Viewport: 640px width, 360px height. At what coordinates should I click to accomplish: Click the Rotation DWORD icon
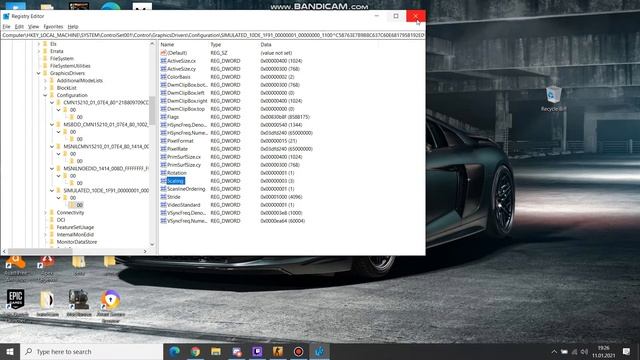(x=163, y=173)
